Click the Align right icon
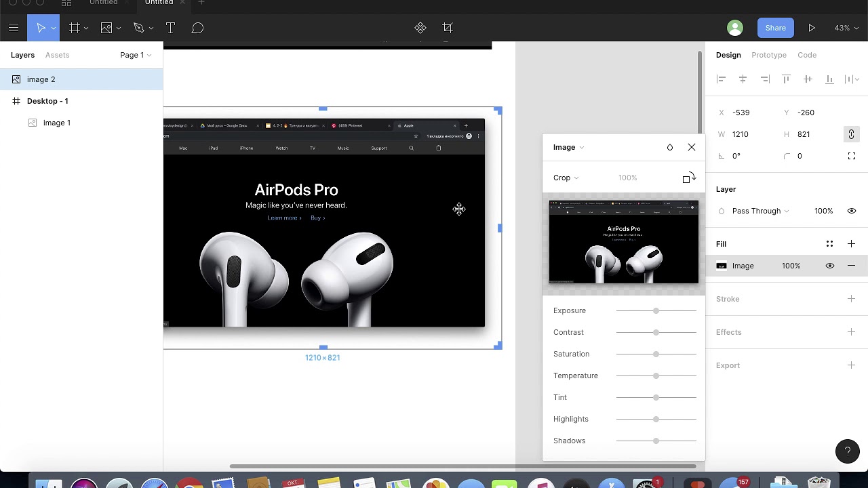868x488 pixels. click(765, 79)
